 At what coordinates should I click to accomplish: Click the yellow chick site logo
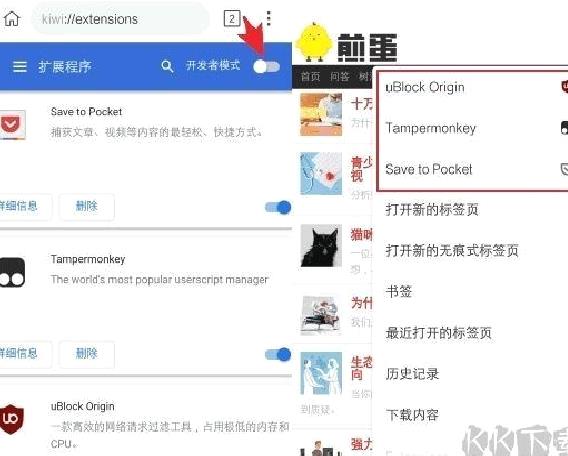[314, 42]
